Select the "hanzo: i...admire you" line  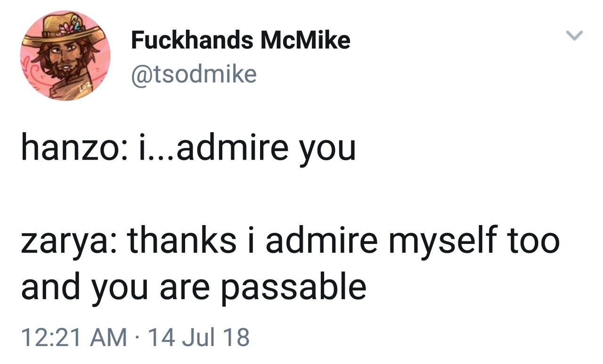coord(188,148)
